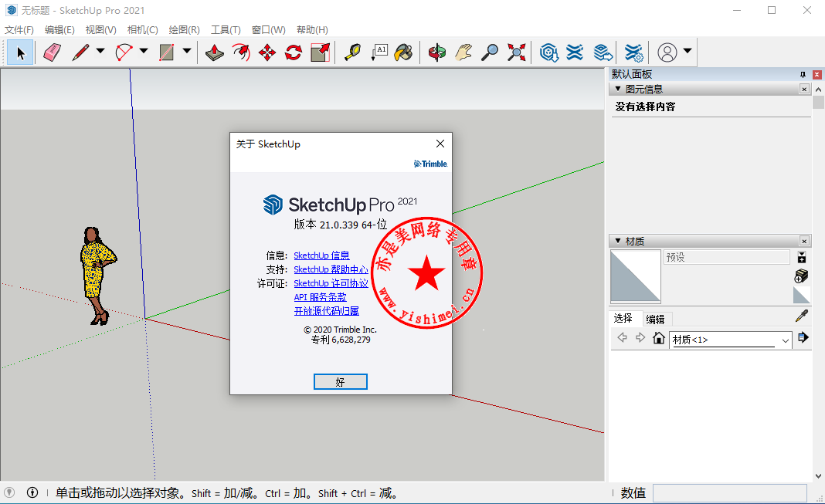Open the Line tool dropdown arrow

[x=100, y=51]
